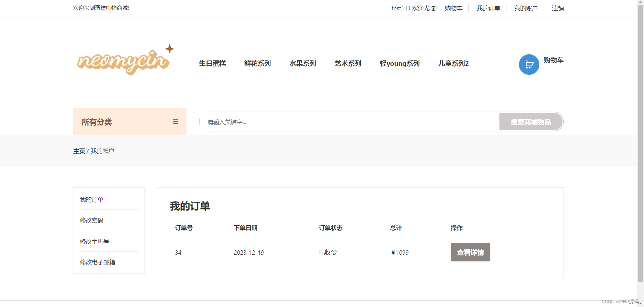Click welcome text 欢迎来到蛋糕购物商城!
This screenshot has height=307, width=644.
101,8
